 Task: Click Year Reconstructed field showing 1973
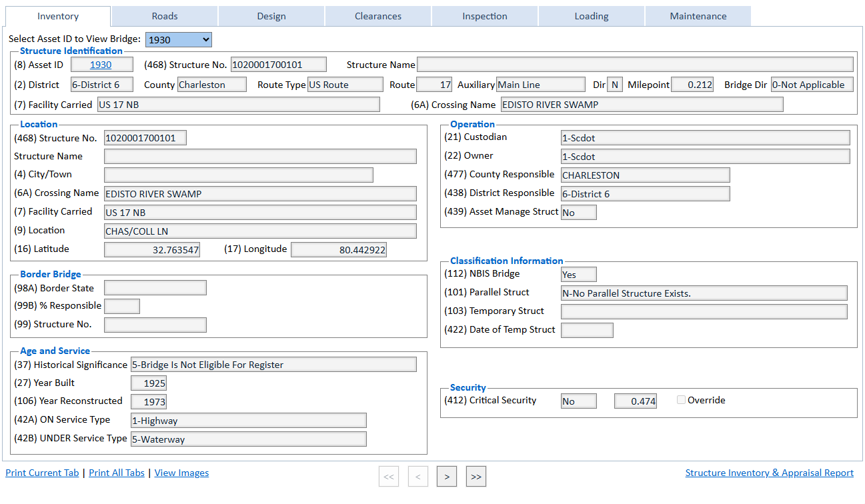(x=149, y=401)
